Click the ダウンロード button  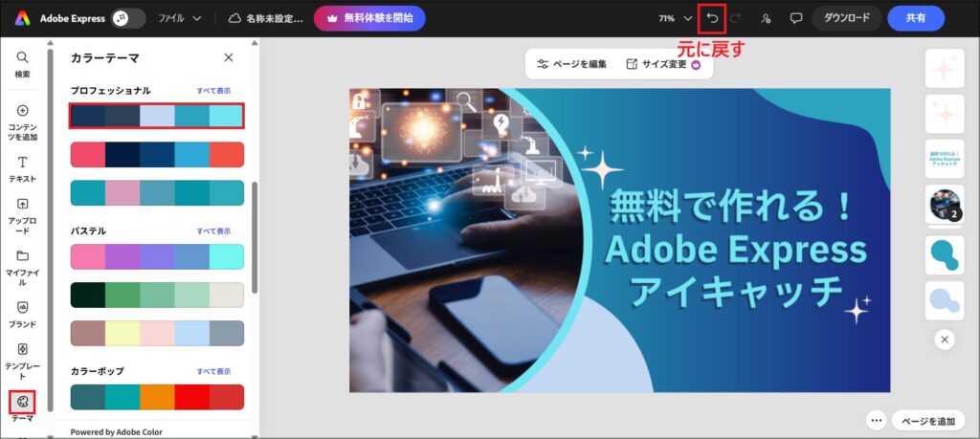point(847,18)
